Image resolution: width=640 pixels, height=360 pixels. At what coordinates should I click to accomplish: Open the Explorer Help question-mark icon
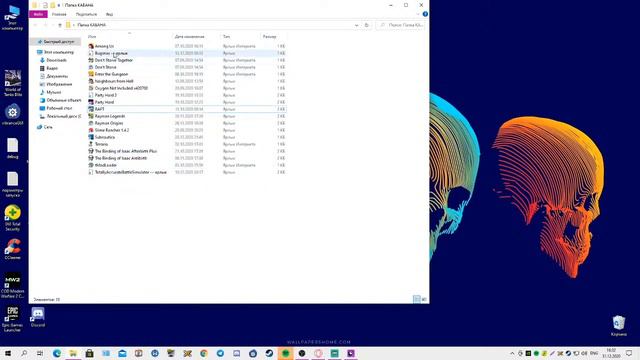point(425,14)
